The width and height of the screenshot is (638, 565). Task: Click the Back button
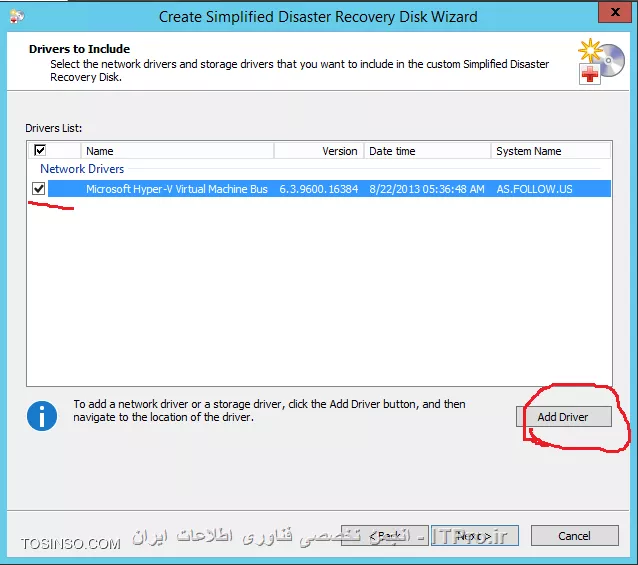[x=385, y=536]
